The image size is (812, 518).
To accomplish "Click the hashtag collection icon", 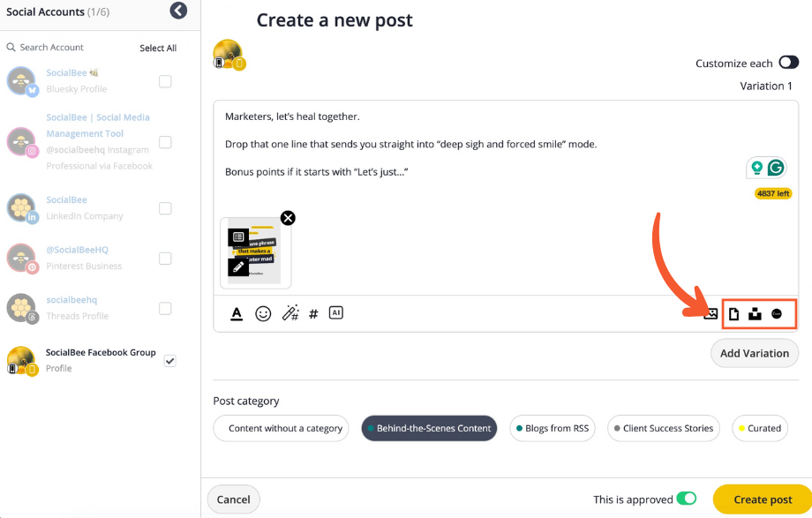I will [313, 314].
